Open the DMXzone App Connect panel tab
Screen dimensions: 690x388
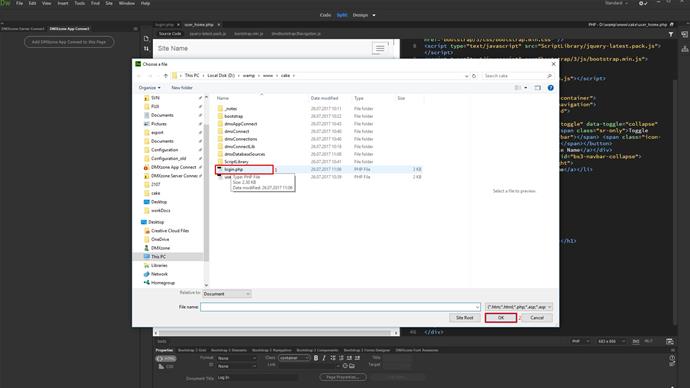(x=69, y=29)
